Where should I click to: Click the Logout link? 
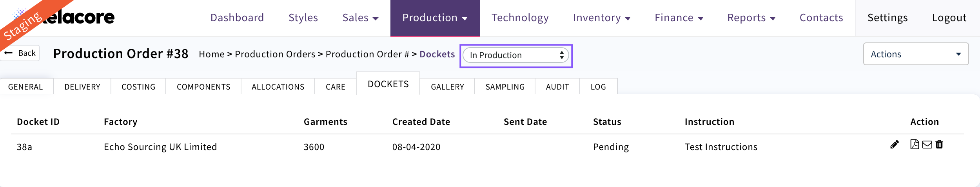pyautogui.click(x=949, y=18)
